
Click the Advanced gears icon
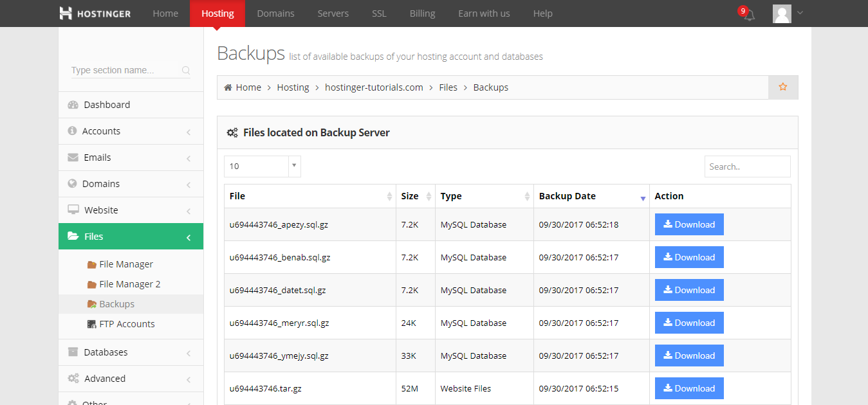pyautogui.click(x=73, y=379)
